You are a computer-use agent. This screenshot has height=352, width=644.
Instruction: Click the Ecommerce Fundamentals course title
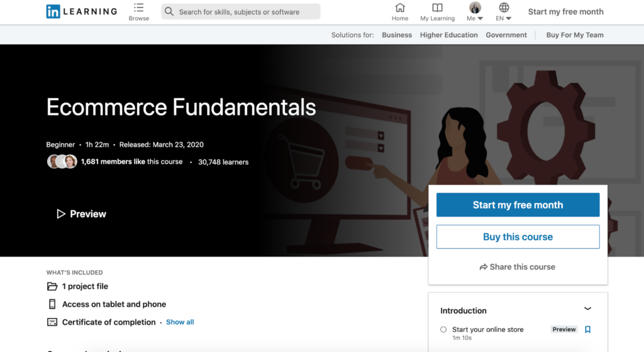181,107
